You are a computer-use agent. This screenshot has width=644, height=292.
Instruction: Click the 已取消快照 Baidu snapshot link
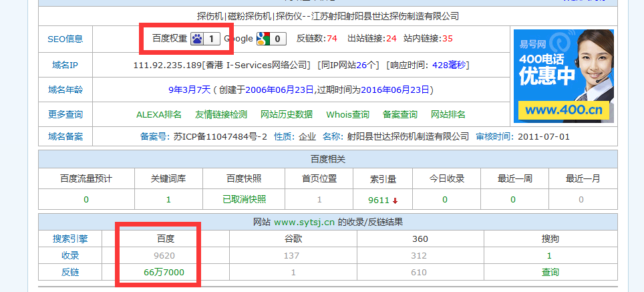point(244,199)
